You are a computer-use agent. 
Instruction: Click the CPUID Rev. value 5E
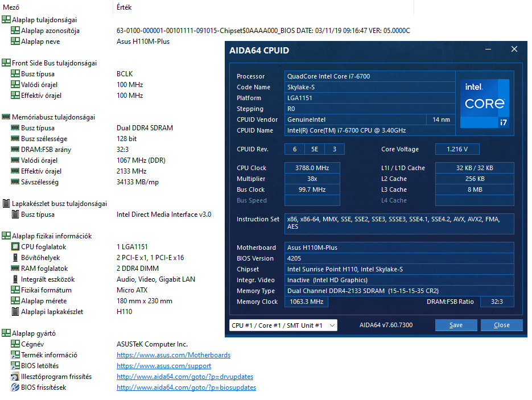pyautogui.click(x=315, y=149)
